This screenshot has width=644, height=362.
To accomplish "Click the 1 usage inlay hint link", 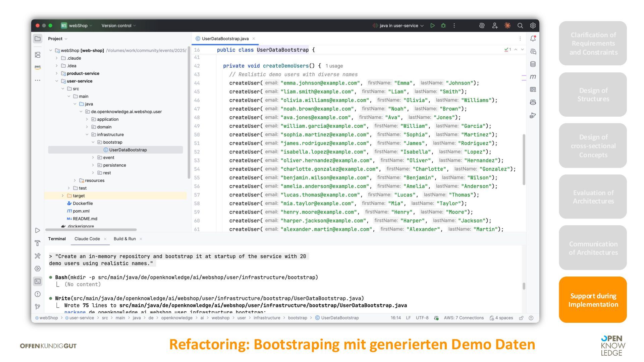I will [334, 66].
